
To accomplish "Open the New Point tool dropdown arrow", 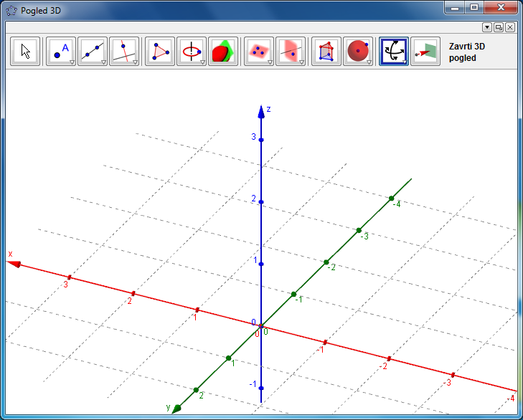I will [72, 62].
